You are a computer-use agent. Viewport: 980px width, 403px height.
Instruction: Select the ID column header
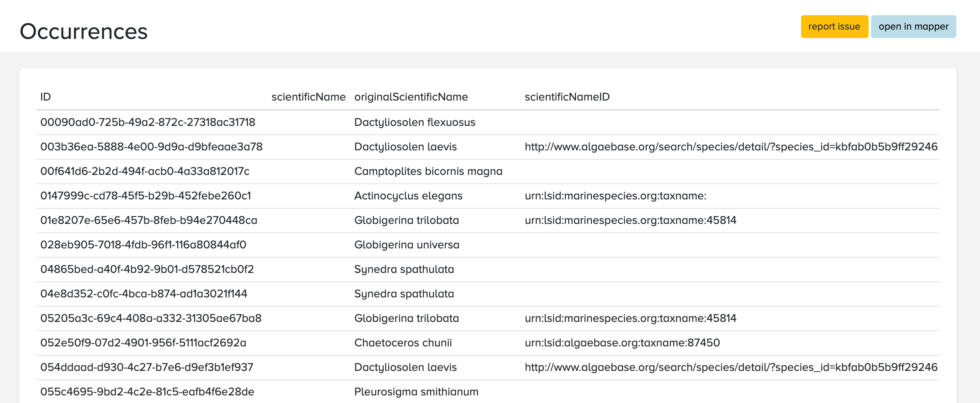(46, 97)
